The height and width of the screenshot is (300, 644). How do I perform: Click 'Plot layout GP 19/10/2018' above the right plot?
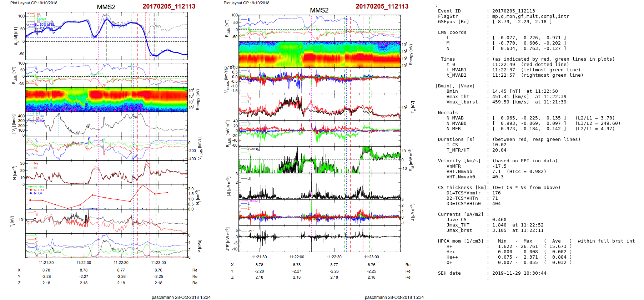pyautogui.click(x=247, y=3)
